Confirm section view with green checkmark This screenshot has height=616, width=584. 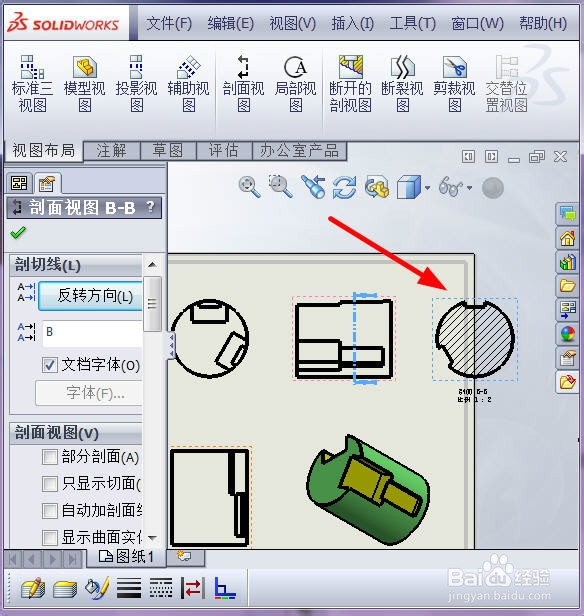point(18,233)
